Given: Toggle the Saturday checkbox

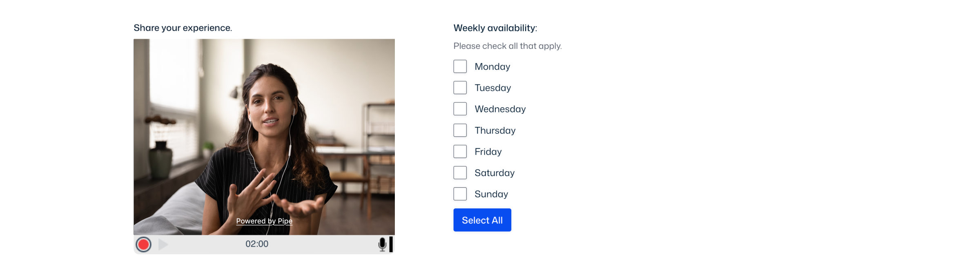Looking at the screenshot, I should point(460,173).
